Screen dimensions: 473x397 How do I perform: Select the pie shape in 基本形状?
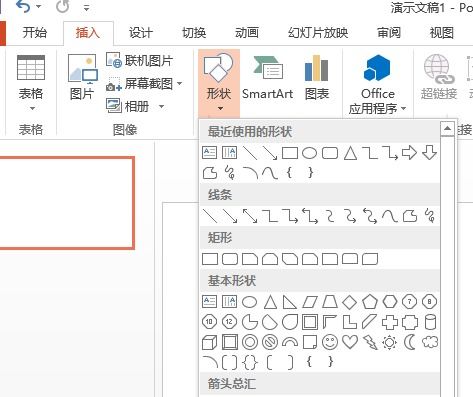click(250, 322)
